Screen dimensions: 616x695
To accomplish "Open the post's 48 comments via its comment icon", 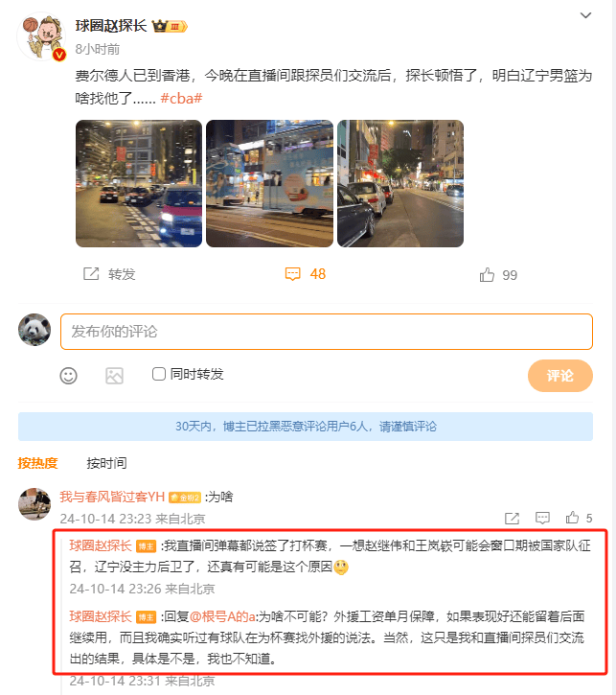I will tap(292, 274).
